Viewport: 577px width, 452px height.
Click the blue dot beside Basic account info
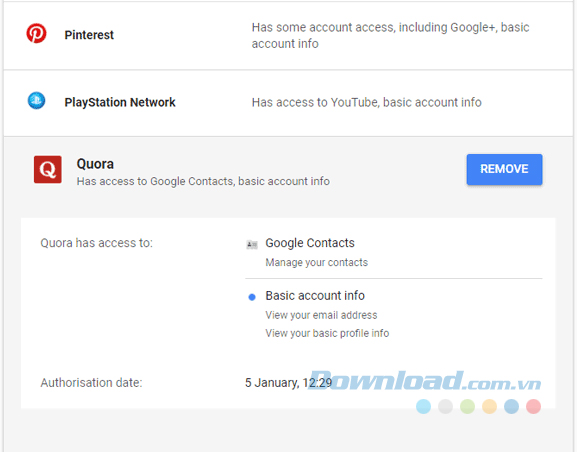pyautogui.click(x=252, y=297)
